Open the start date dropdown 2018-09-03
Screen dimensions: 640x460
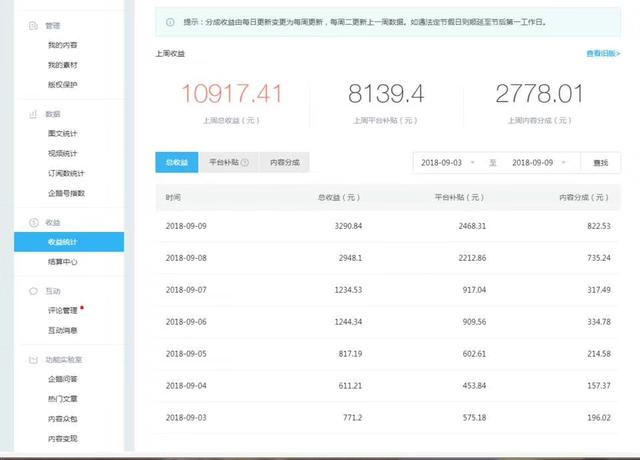pos(450,162)
